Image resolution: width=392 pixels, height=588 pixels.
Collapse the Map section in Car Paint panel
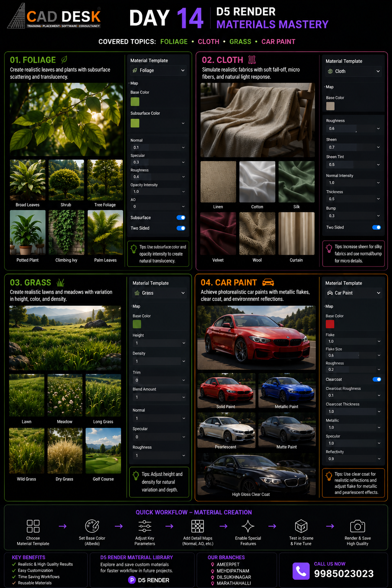click(328, 306)
